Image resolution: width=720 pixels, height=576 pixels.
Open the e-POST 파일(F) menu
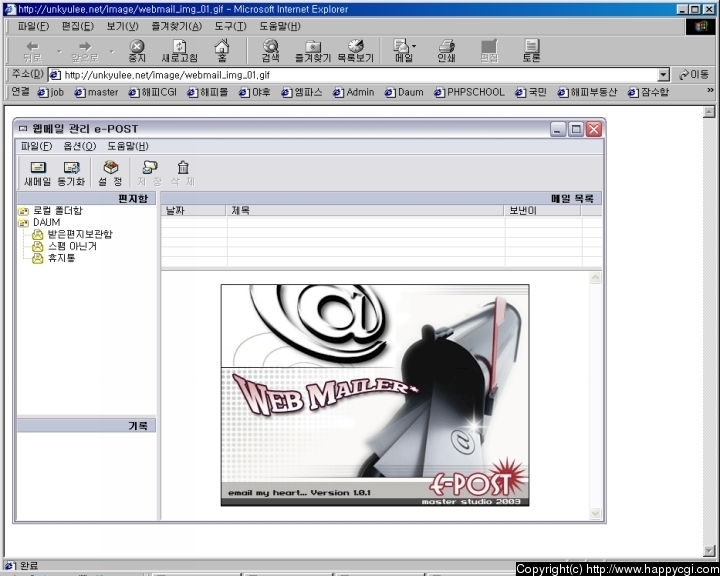point(36,146)
